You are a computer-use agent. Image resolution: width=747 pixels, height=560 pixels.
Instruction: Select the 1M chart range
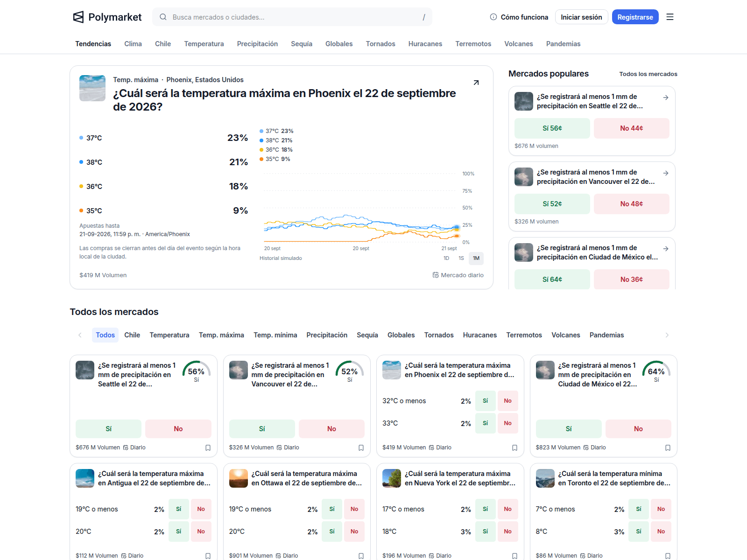(476, 258)
